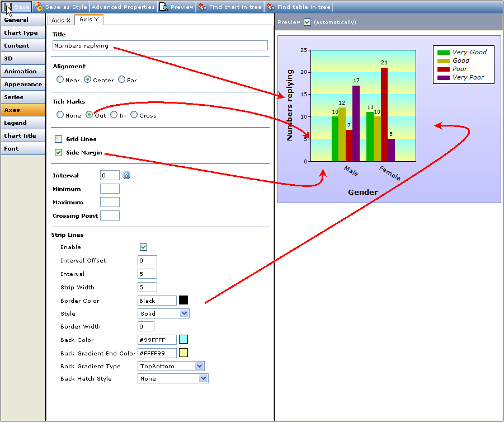Open the Chart Title section

click(x=23, y=135)
